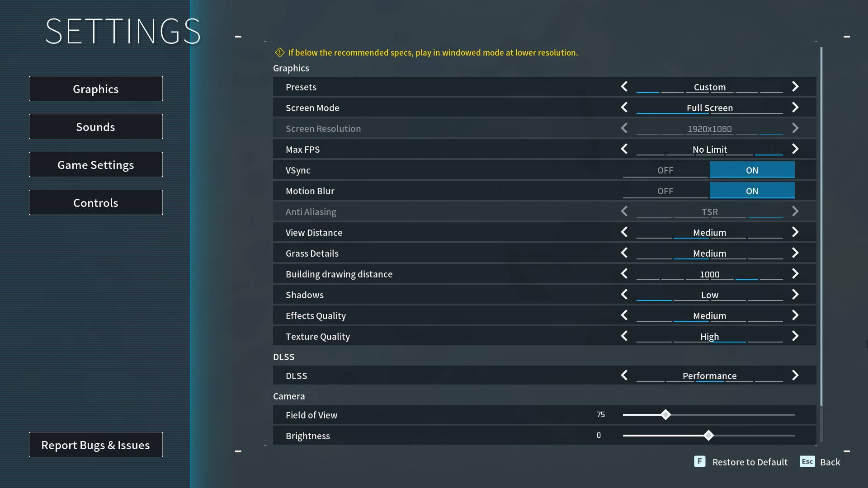
Task: Click the yellow warning diamond icon
Action: (x=279, y=52)
